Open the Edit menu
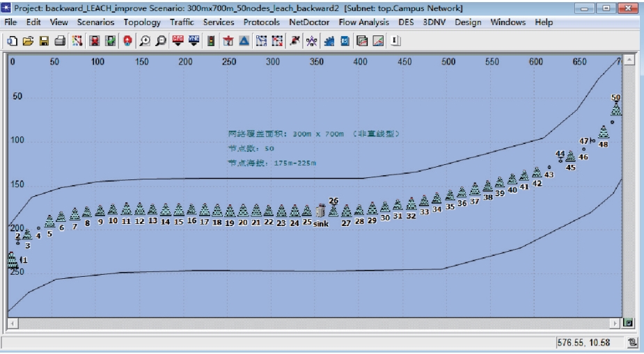 coord(33,22)
